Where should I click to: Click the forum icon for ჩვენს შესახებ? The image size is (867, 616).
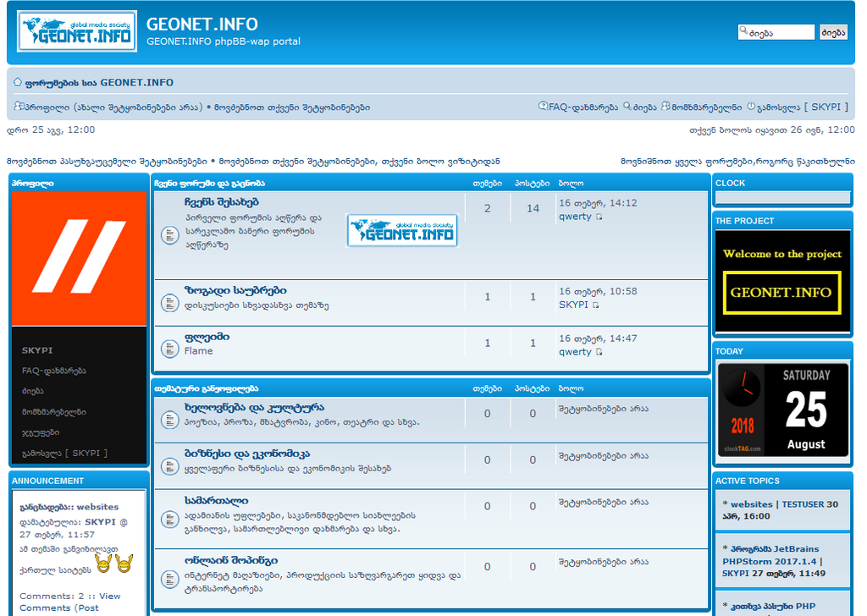click(169, 235)
